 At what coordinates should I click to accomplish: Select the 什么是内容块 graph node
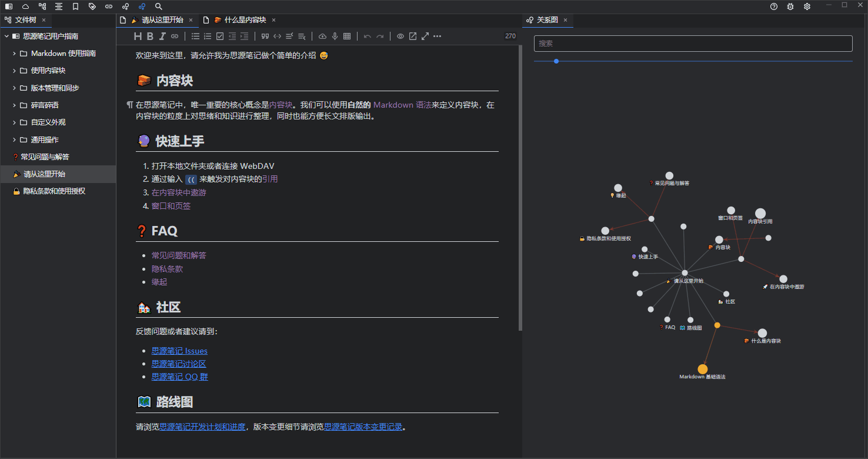pos(762,333)
